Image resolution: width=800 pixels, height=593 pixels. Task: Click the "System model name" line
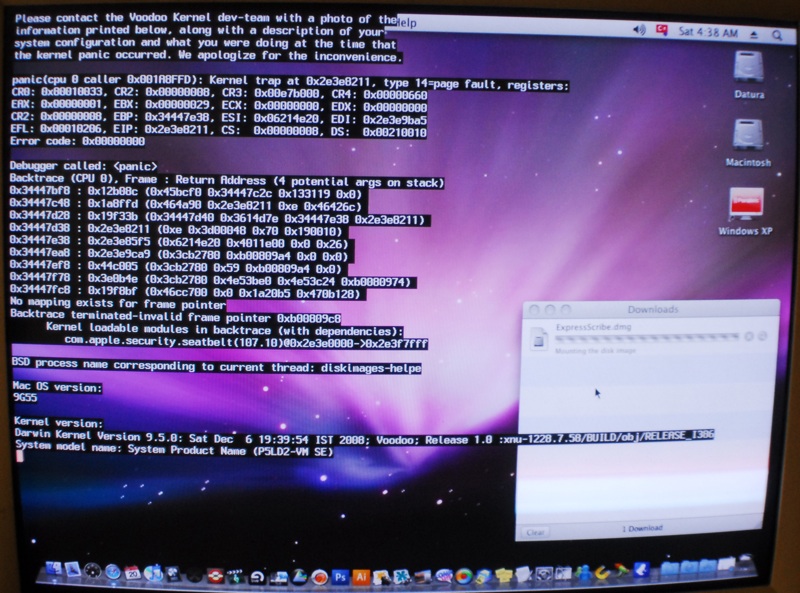[174, 449]
